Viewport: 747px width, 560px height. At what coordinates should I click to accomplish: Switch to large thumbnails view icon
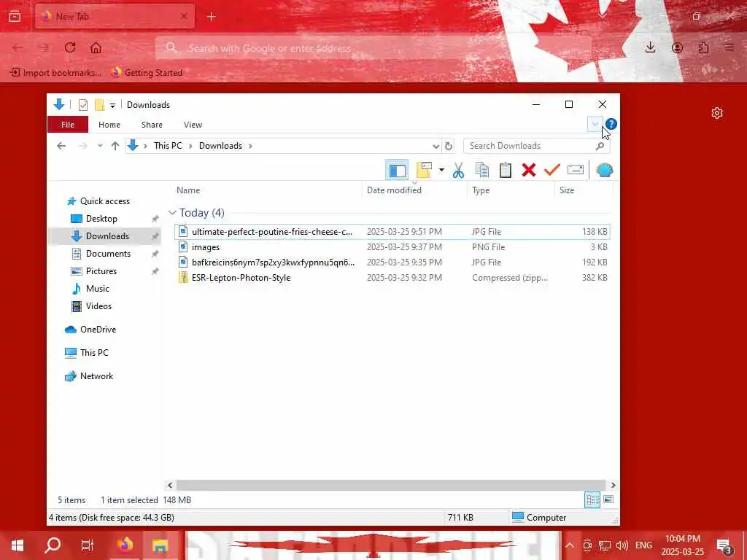click(x=608, y=499)
